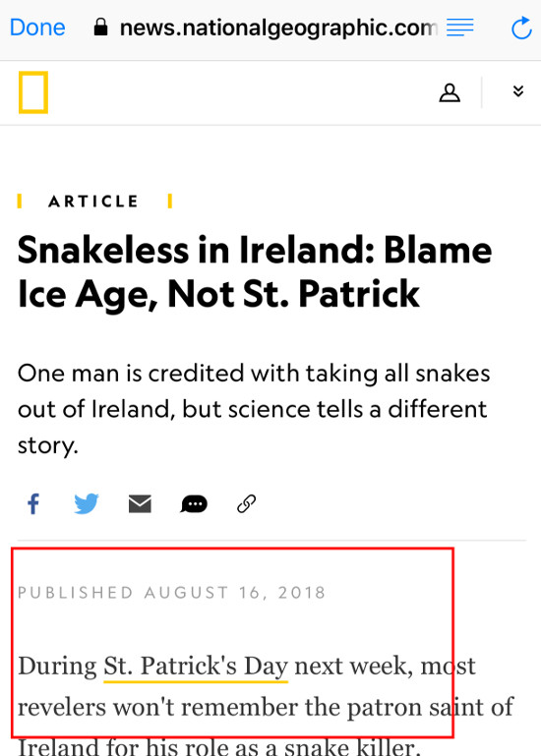This screenshot has width=541, height=756.
Task: Share article on Twitter
Action: pyautogui.click(x=87, y=504)
